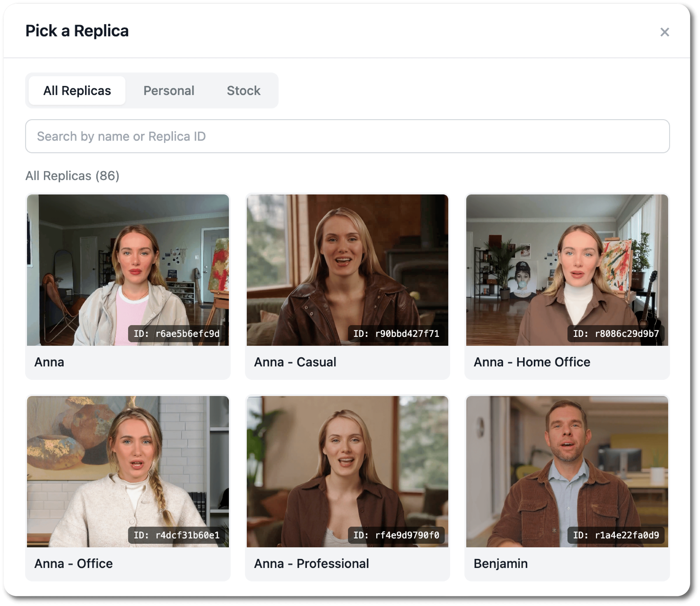The width and height of the screenshot is (700, 606).
Task: Close the Pick a Replica dialog
Action: click(x=665, y=32)
